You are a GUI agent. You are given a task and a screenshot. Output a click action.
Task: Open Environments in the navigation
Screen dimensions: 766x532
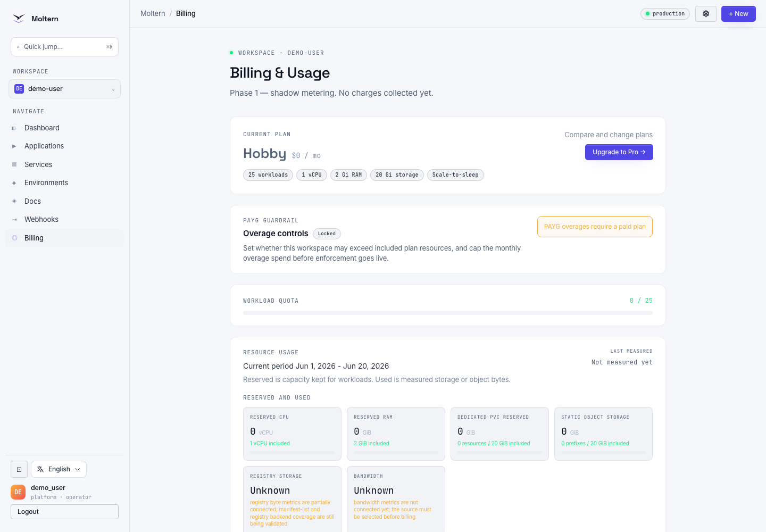64,183
